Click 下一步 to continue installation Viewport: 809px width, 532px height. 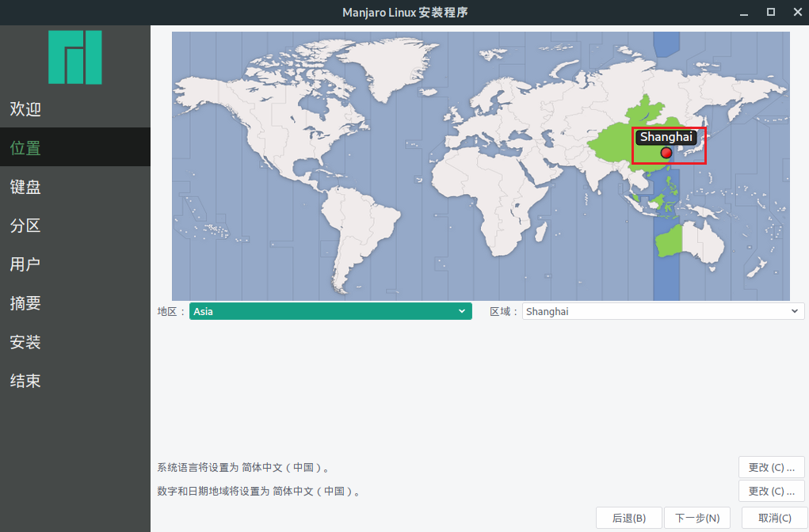click(697, 518)
